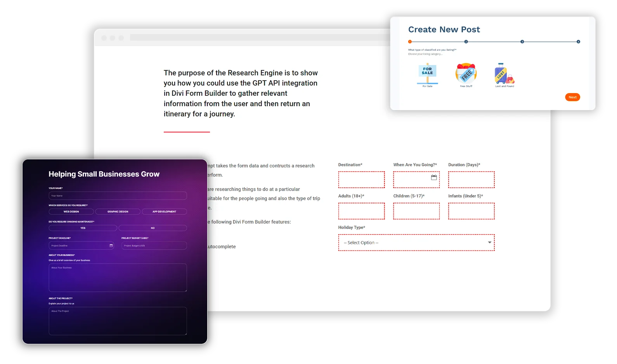The height and width of the screenshot is (364, 617).
Task: Focus the Duration (Days) input field
Action: point(471,180)
